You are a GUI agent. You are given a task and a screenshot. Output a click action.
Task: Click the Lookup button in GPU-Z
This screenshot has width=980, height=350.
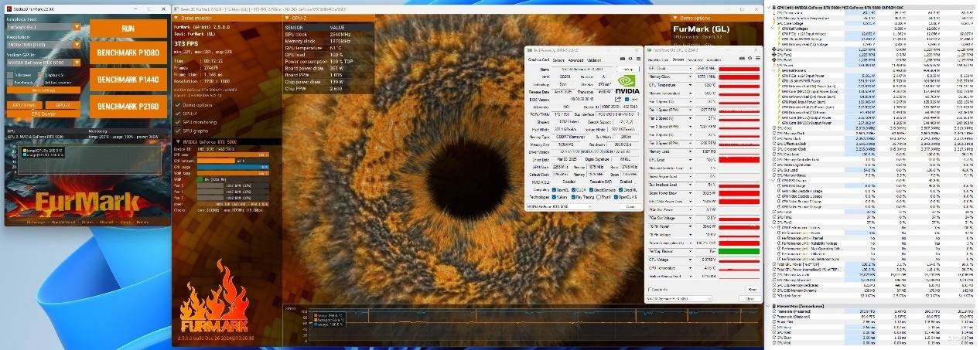(x=627, y=70)
